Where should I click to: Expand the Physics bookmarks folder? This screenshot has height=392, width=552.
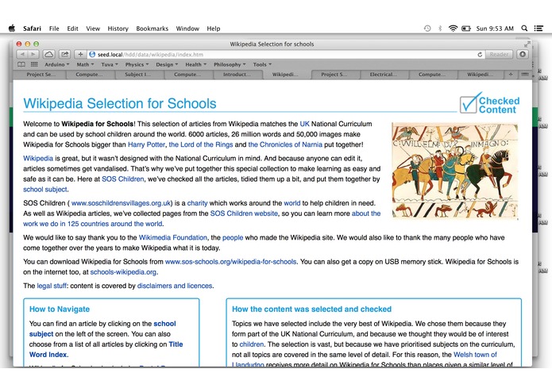click(x=137, y=64)
